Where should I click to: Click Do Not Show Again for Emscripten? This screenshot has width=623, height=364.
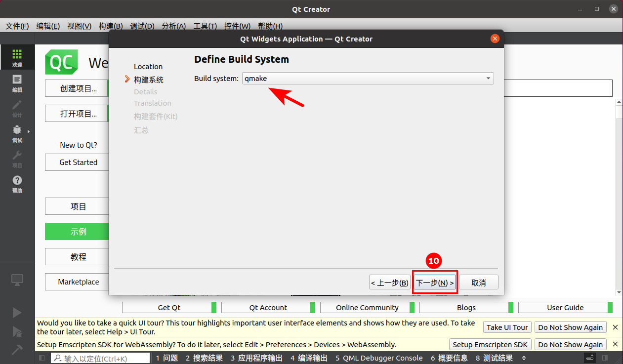click(x=570, y=344)
